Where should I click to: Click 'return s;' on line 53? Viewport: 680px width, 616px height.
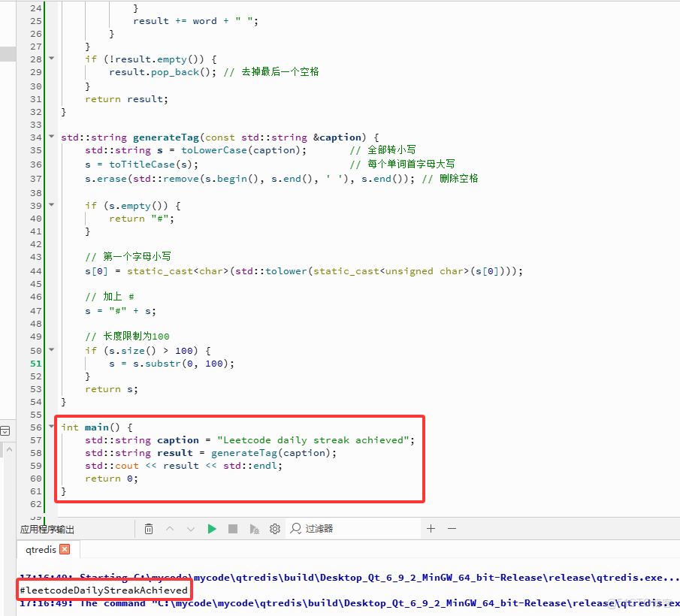(111, 389)
